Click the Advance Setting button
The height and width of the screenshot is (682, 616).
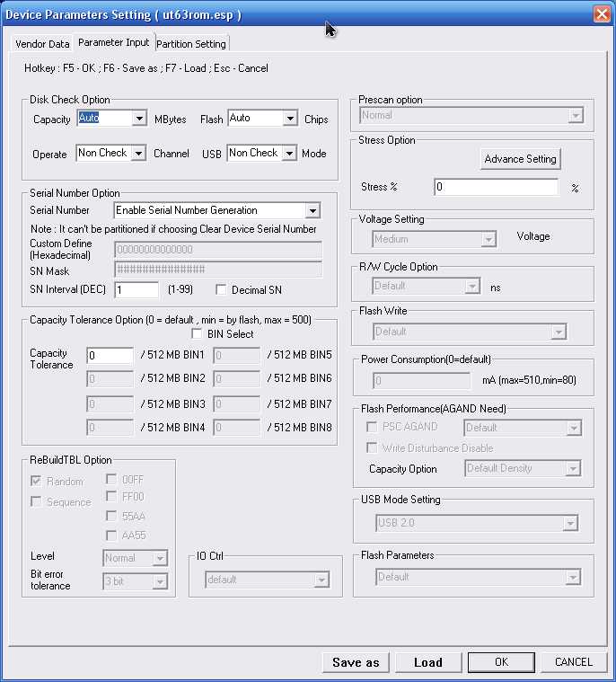[520, 159]
